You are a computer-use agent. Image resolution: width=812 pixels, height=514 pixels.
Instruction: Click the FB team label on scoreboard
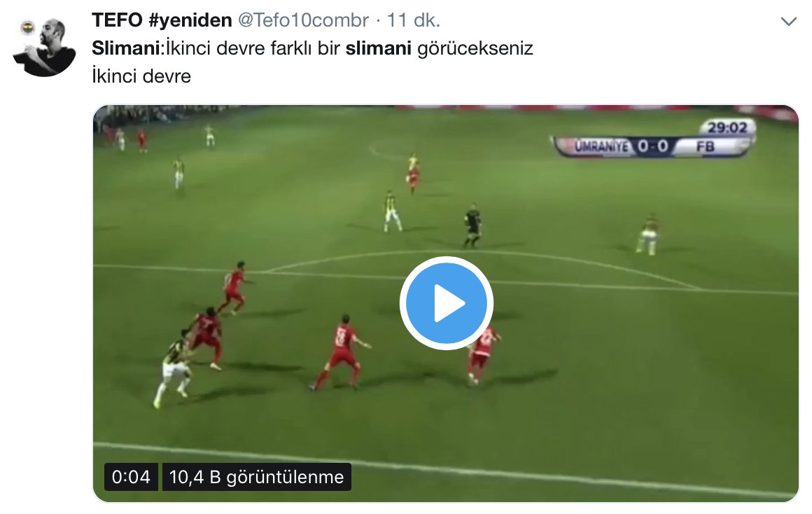pyautogui.click(x=706, y=146)
